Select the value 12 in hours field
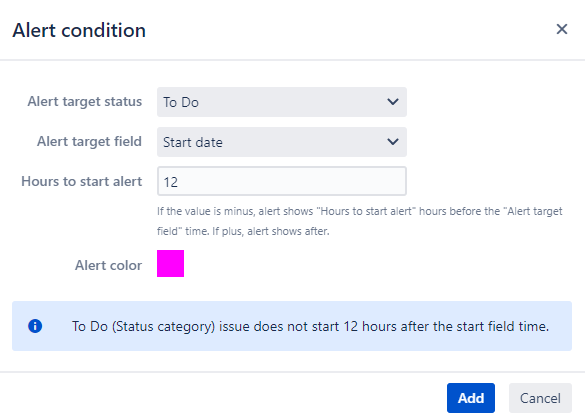The width and height of the screenshot is (585, 413). (171, 182)
